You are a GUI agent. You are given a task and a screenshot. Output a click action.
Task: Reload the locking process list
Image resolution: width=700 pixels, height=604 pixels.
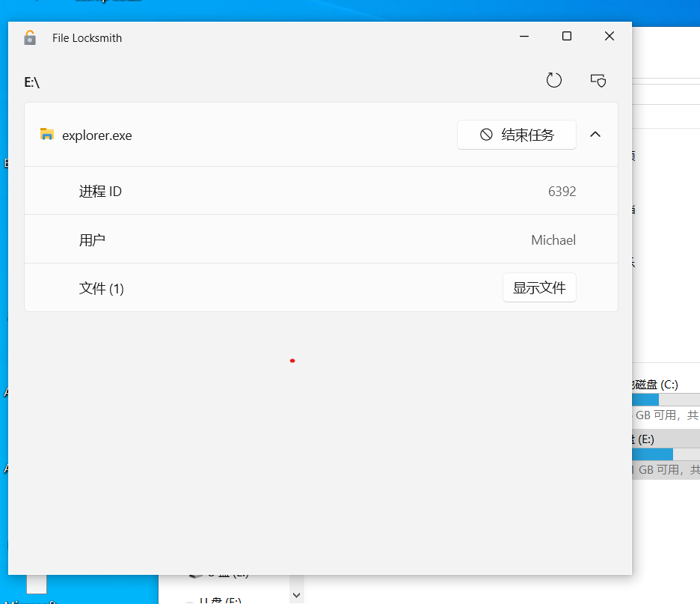[x=554, y=80]
